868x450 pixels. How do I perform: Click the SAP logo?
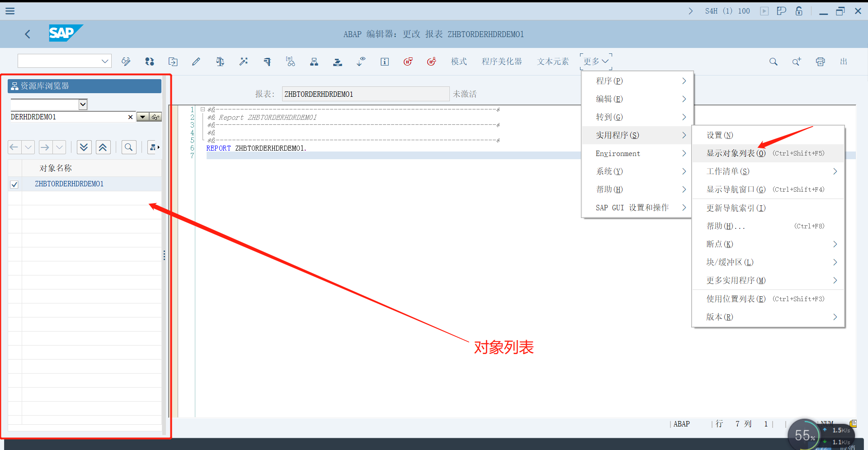(x=66, y=33)
